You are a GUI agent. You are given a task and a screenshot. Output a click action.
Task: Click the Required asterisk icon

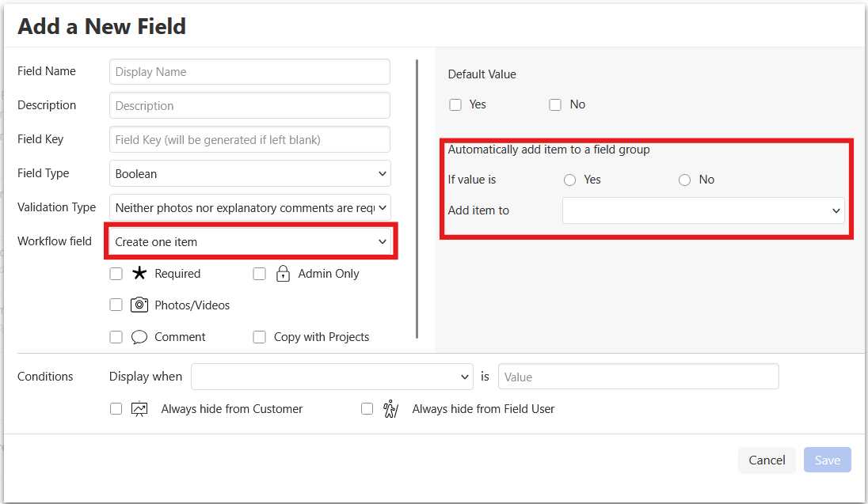139,274
